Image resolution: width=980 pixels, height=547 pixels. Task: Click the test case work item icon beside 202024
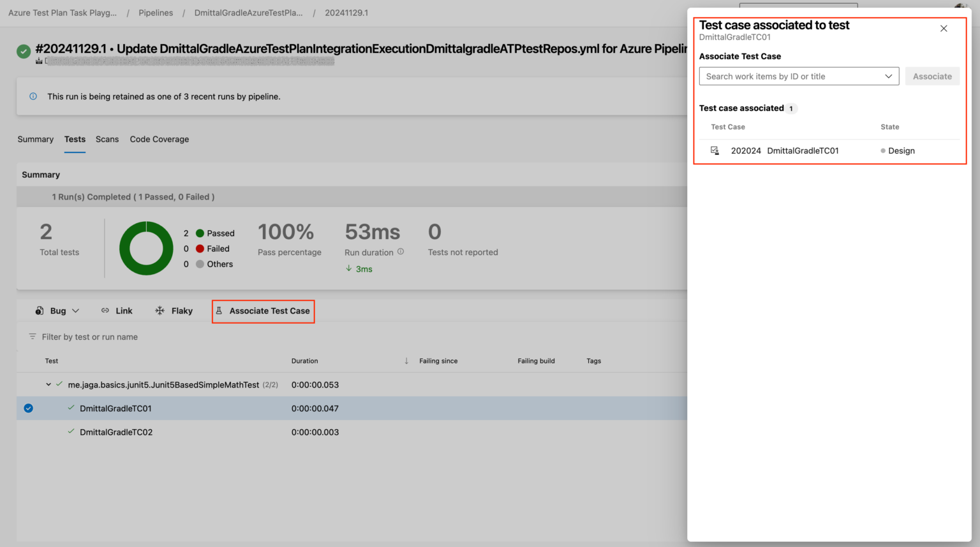715,150
